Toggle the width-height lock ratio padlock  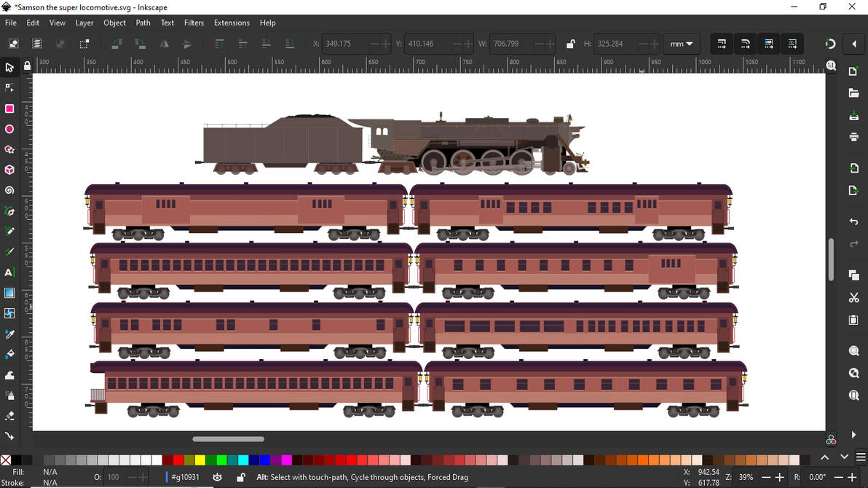(x=570, y=44)
